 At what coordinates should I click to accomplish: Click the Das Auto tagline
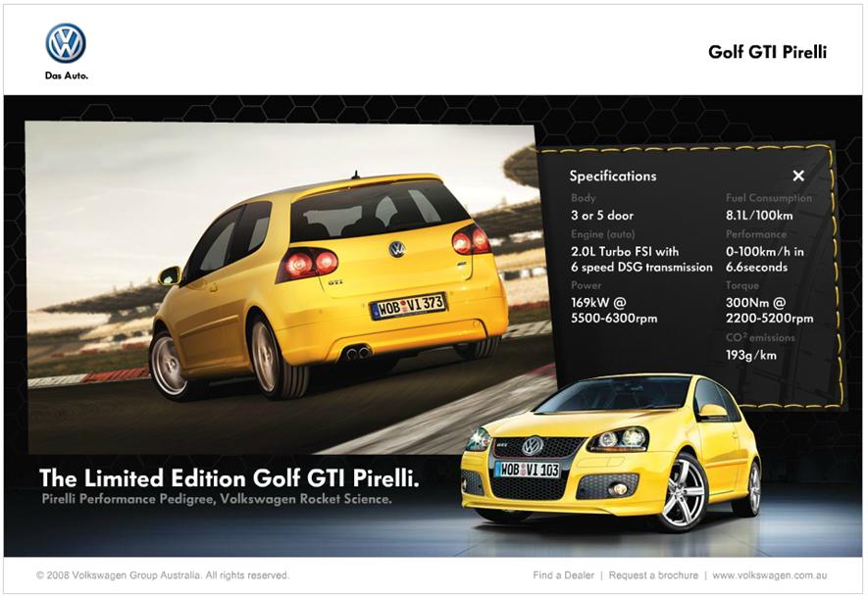coord(66,76)
